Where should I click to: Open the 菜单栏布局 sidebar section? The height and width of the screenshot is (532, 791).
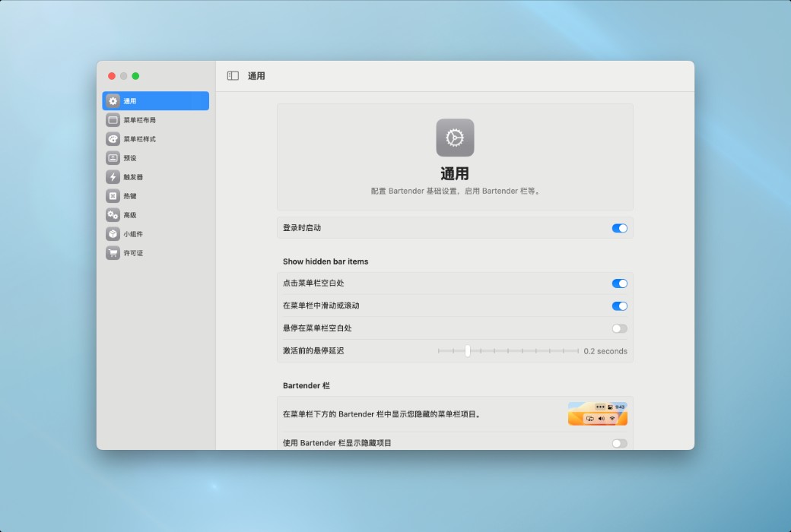155,120
